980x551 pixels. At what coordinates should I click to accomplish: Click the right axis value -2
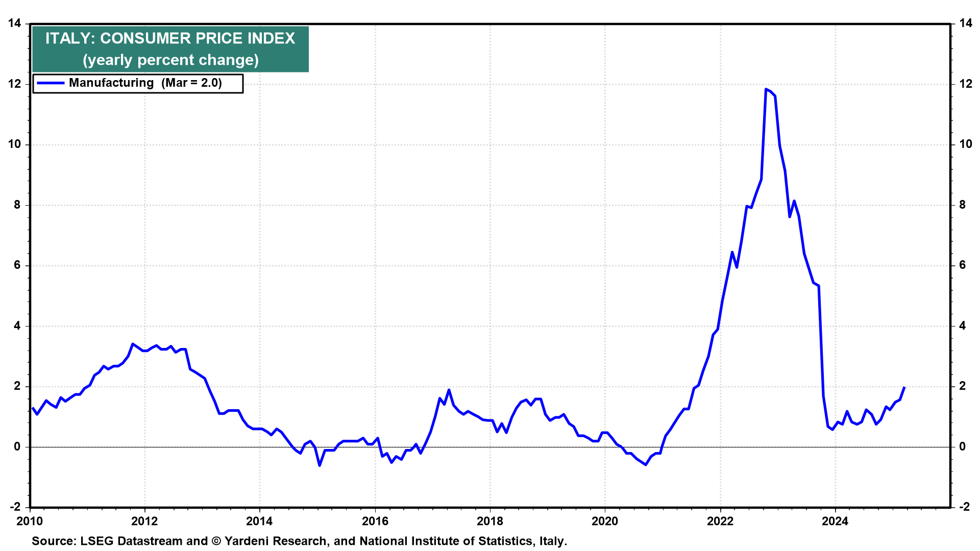964,507
